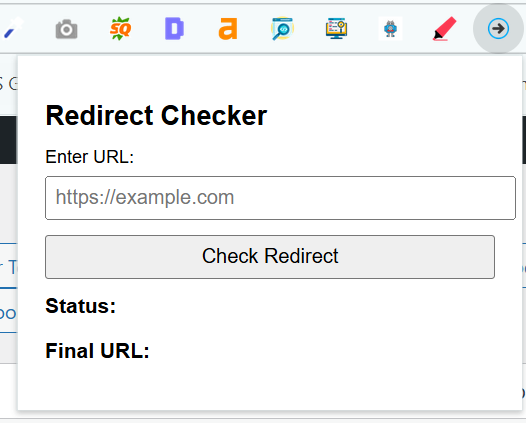Click empty area below Final URL
Image resolution: width=526 pixels, height=423 pixels.
(270, 386)
